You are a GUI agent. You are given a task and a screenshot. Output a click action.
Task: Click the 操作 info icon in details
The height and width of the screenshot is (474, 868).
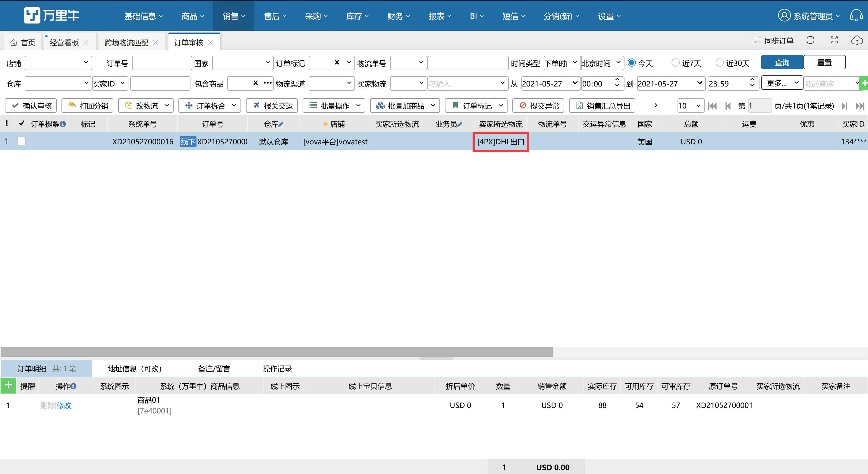(73, 386)
